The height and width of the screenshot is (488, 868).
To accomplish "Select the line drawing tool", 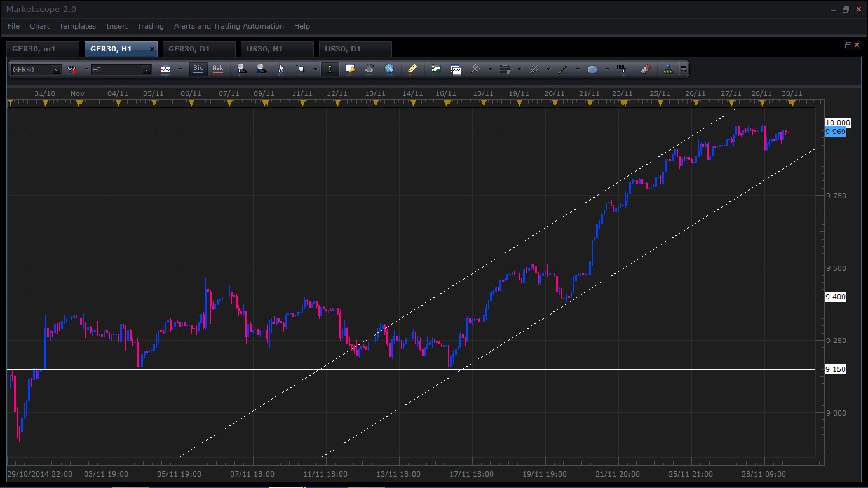I will (x=562, y=69).
